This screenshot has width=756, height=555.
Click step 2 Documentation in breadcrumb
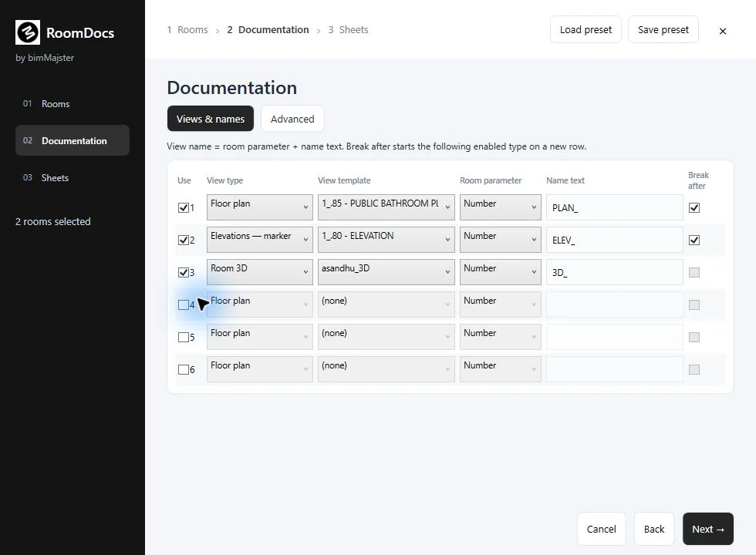coord(268,30)
